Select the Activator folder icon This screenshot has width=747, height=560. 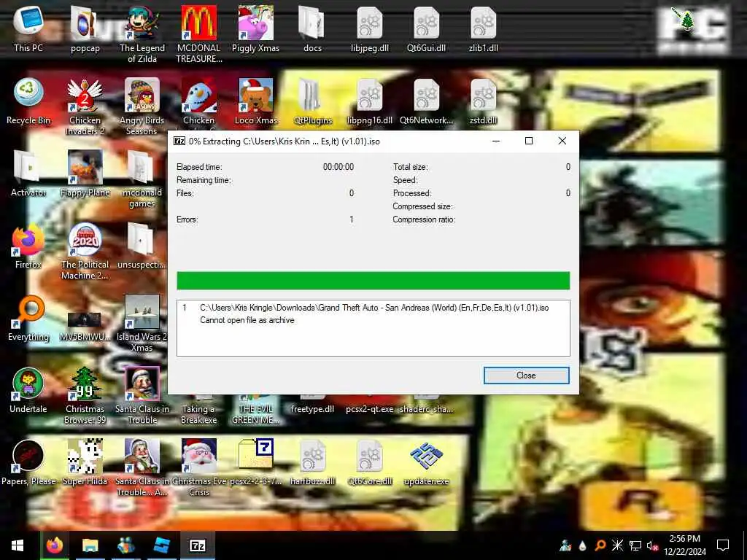[28, 174]
